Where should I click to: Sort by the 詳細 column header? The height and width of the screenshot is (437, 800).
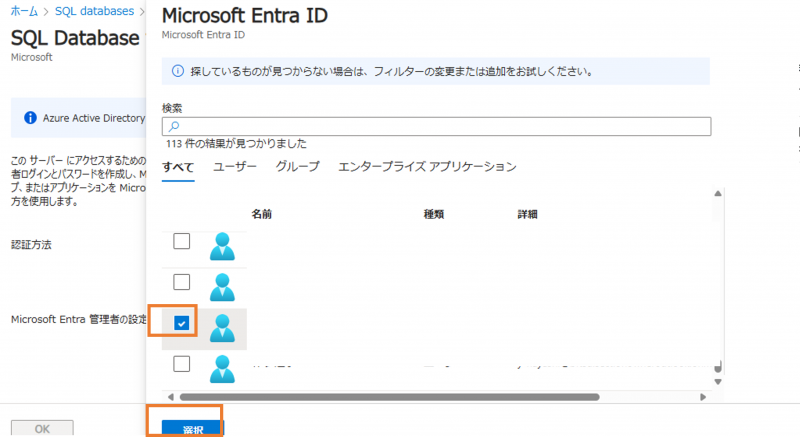[528, 214]
